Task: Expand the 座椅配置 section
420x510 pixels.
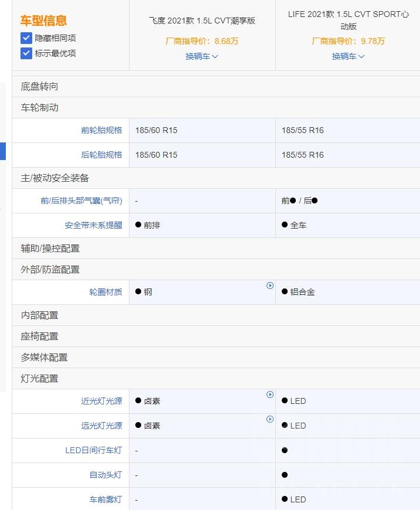Action: pos(40,336)
